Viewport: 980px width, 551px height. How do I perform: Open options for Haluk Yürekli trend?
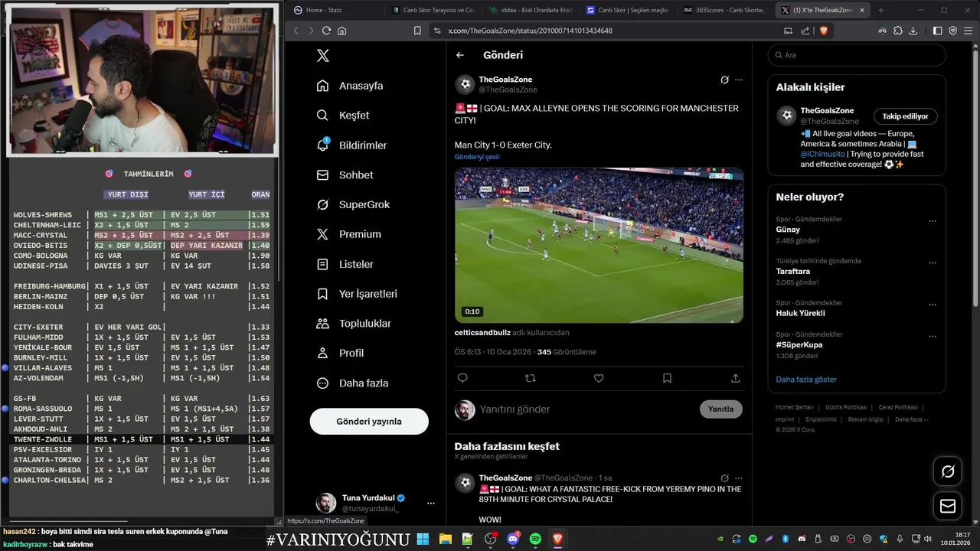933,305
